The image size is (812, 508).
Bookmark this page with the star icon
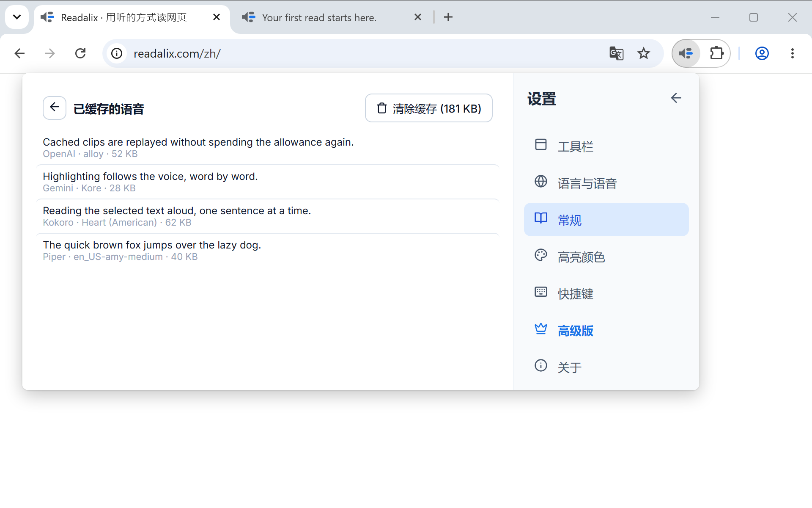click(644, 53)
